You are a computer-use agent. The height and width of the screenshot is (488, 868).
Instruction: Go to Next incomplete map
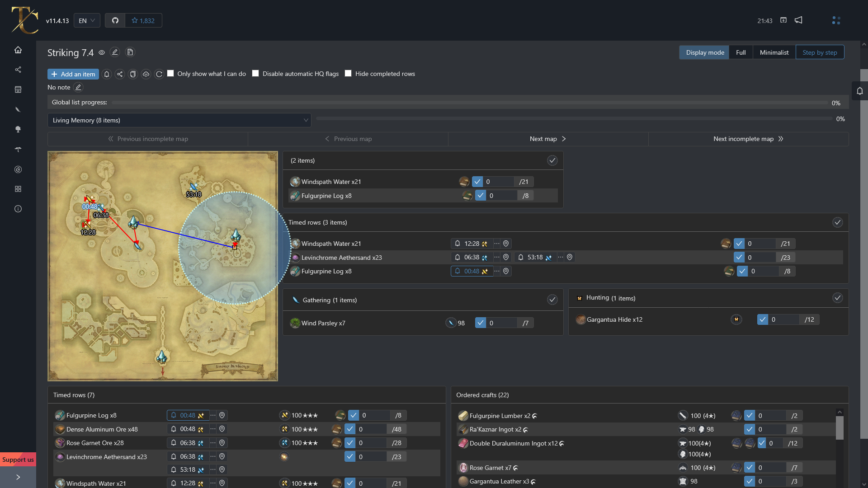pyautogui.click(x=748, y=139)
